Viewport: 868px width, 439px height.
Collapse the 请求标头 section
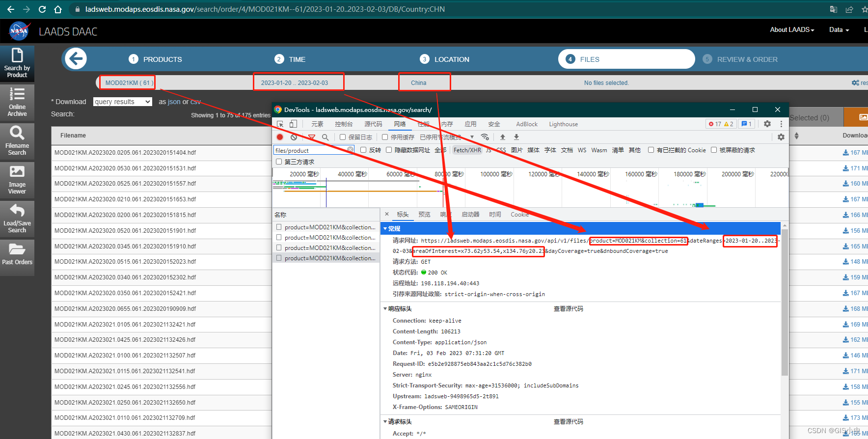[x=385, y=422]
